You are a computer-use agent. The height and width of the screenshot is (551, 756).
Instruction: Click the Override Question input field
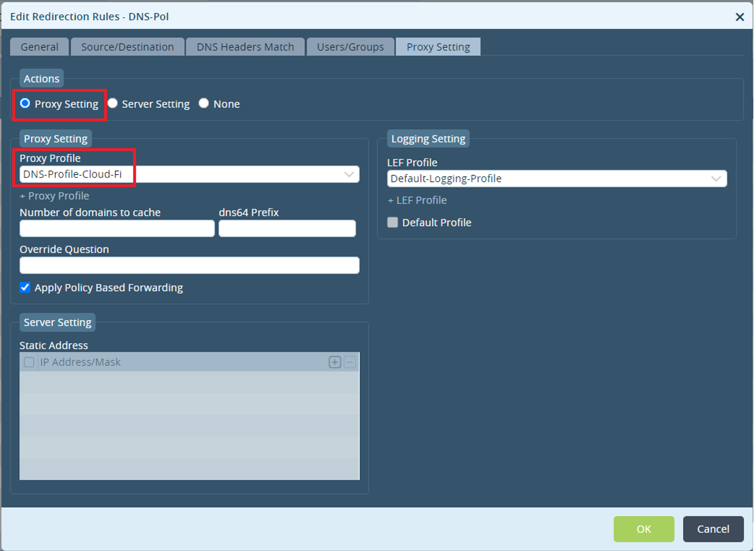[x=189, y=265]
